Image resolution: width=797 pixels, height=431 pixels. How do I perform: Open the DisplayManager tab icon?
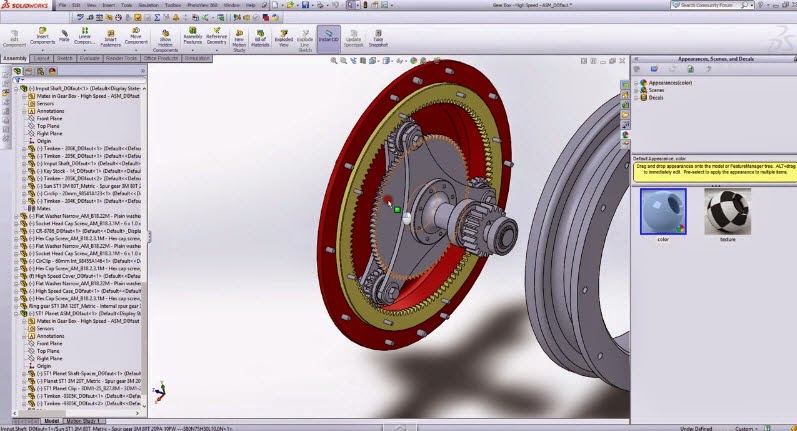(52, 71)
